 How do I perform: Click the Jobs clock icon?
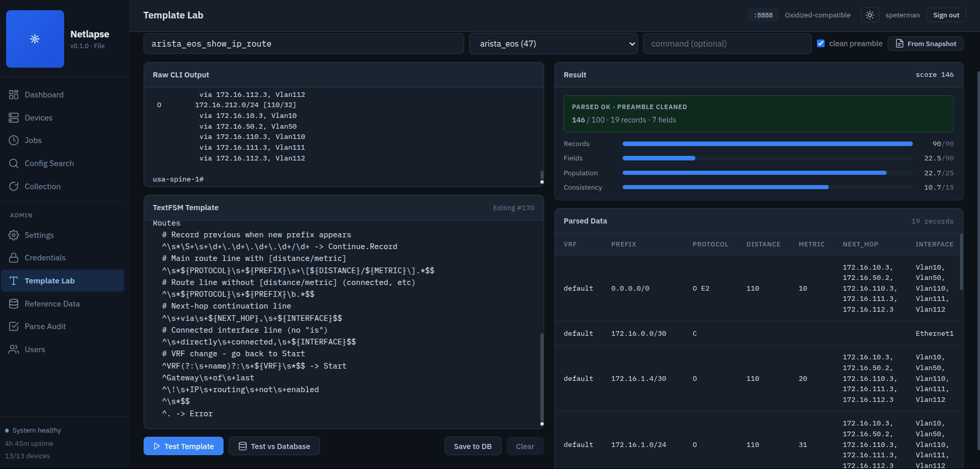point(14,140)
